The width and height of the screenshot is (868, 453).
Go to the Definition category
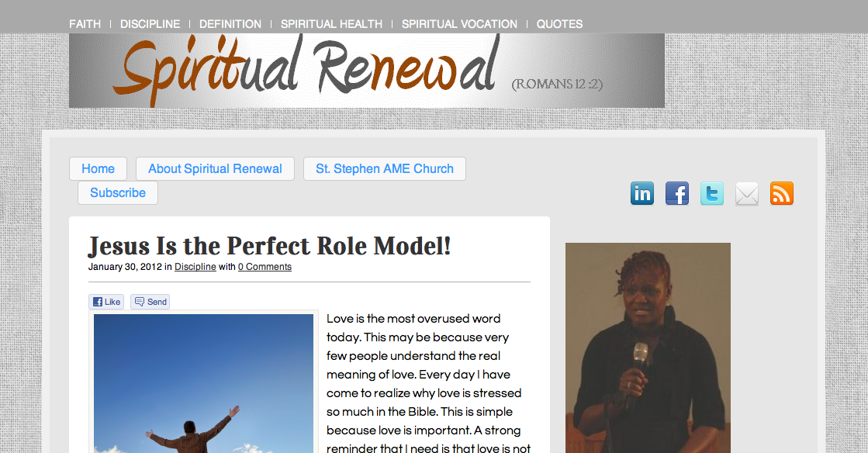pyautogui.click(x=230, y=24)
